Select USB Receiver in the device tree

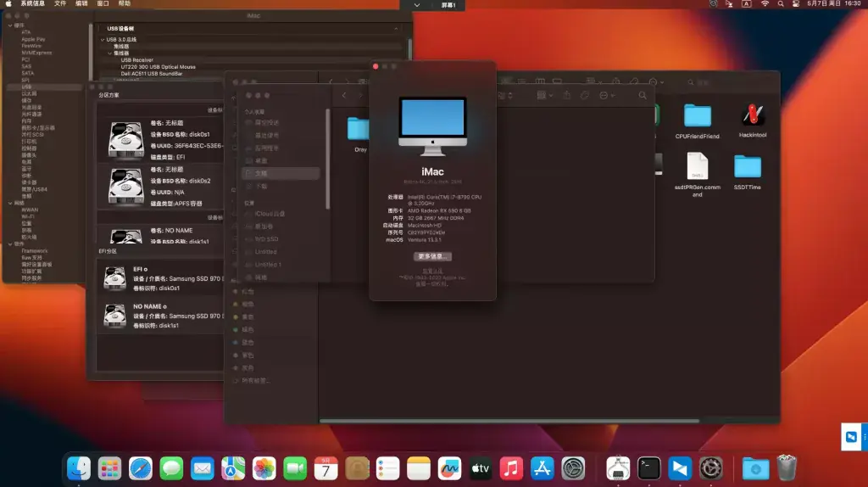[x=136, y=60]
